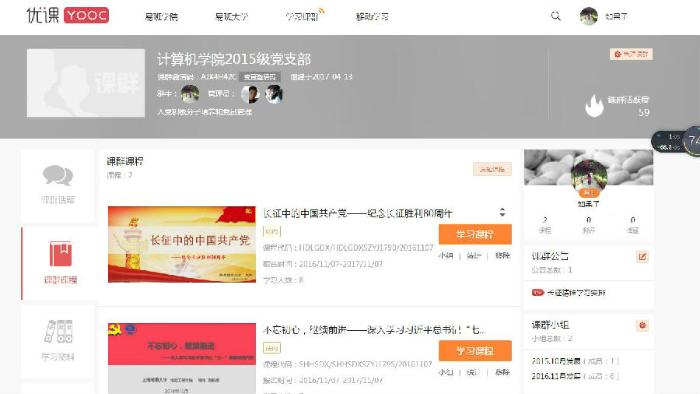Image resolution: width=700 pixels, height=394 pixels.
Task: Open the 移动学习 navigation menu item
Action: click(x=372, y=17)
